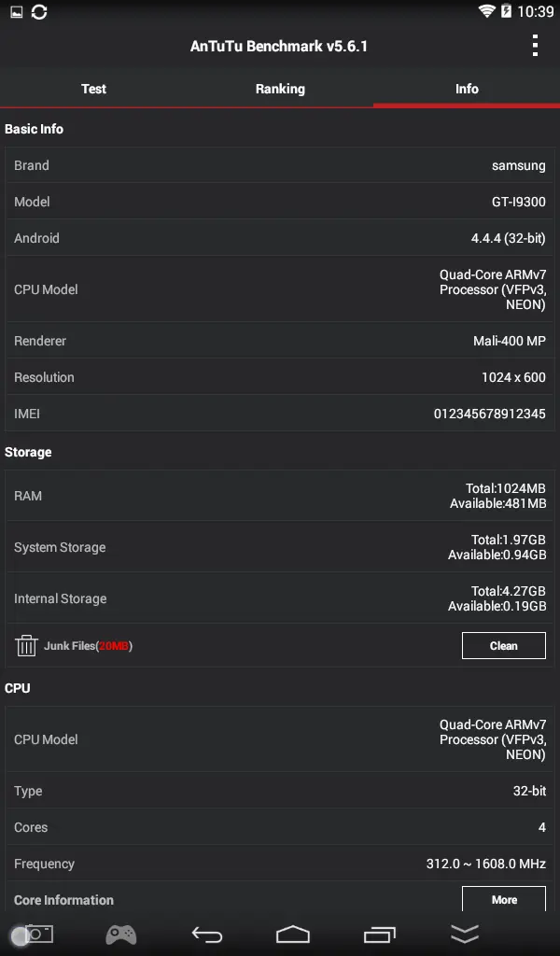
Task: Open the gamepad controller icon
Action: (121, 934)
